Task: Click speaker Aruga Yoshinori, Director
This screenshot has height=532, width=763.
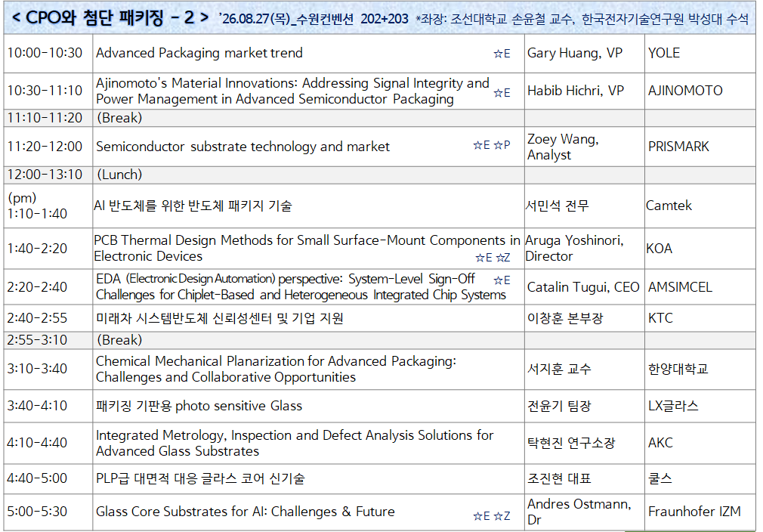Action: click(x=574, y=248)
